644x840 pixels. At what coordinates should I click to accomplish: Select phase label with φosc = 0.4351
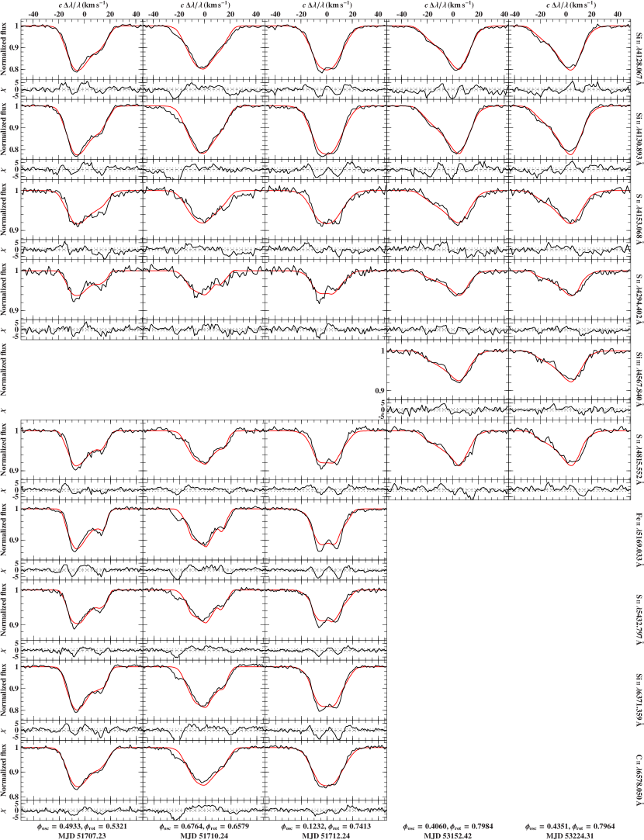[x=569, y=826]
